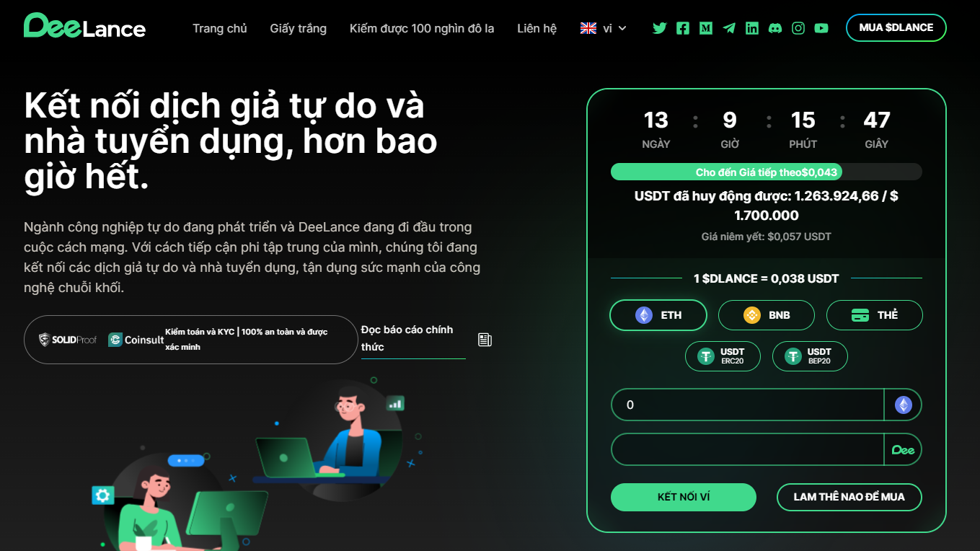Go to Liên hệ menu item
The width and height of the screenshot is (980, 551).
(537, 28)
